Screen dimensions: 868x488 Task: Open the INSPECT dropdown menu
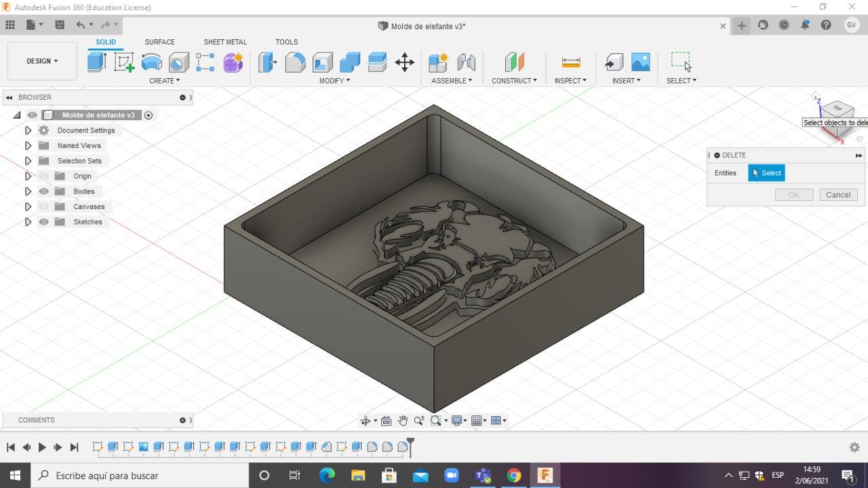click(x=571, y=81)
